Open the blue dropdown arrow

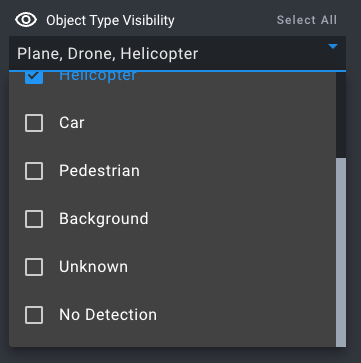click(333, 47)
